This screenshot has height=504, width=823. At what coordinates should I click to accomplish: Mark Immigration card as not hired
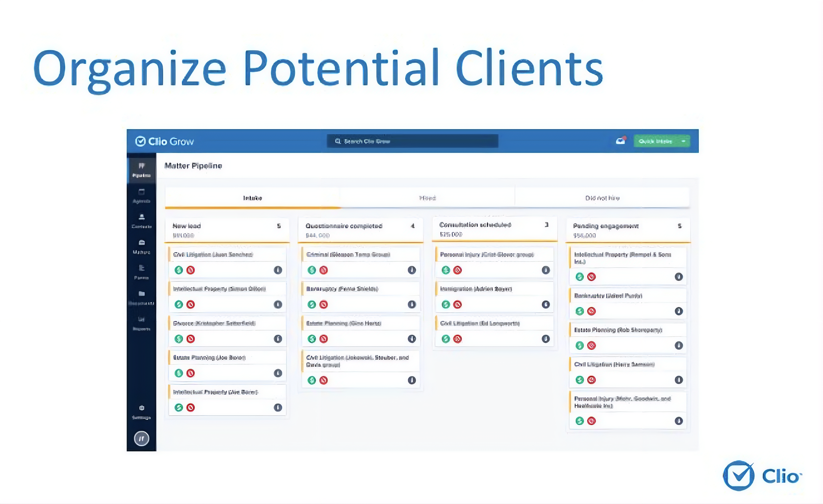(458, 304)
